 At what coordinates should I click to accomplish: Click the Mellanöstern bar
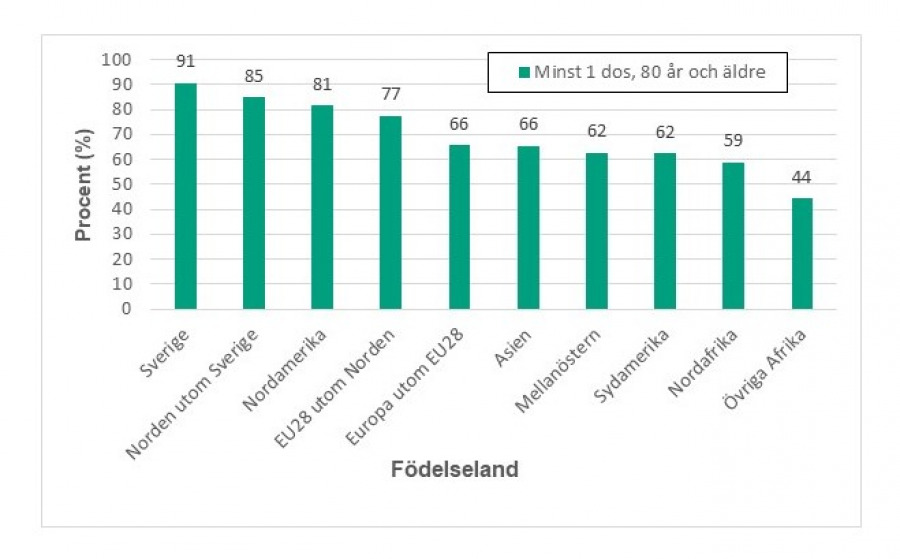[x=596, y=231]
